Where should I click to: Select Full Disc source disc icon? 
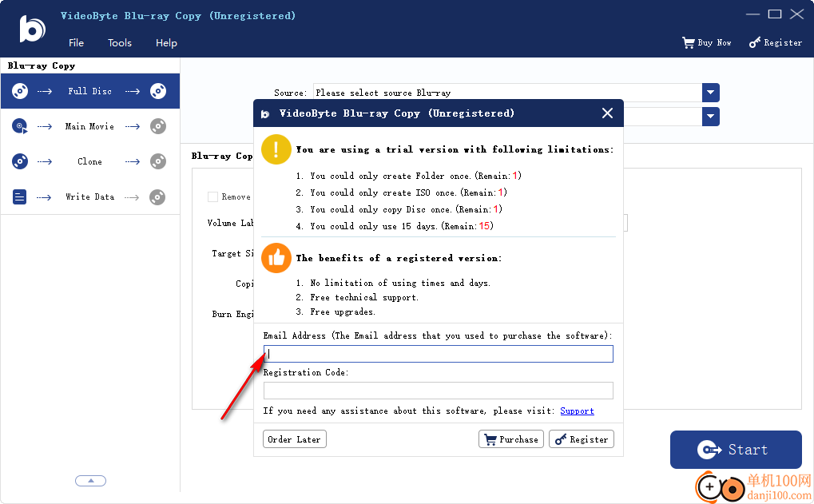click(x=20, y=91)
